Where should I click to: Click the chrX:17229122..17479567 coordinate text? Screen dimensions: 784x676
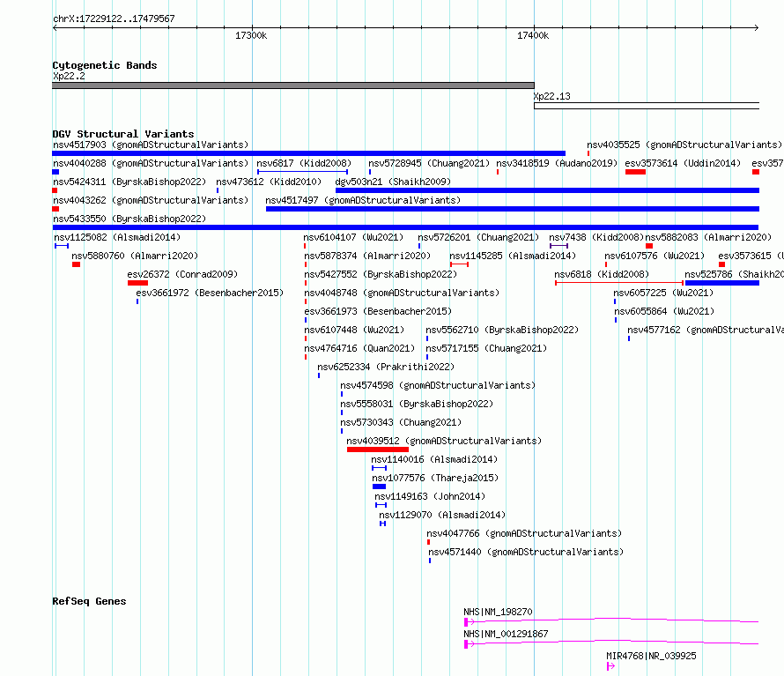114,19
